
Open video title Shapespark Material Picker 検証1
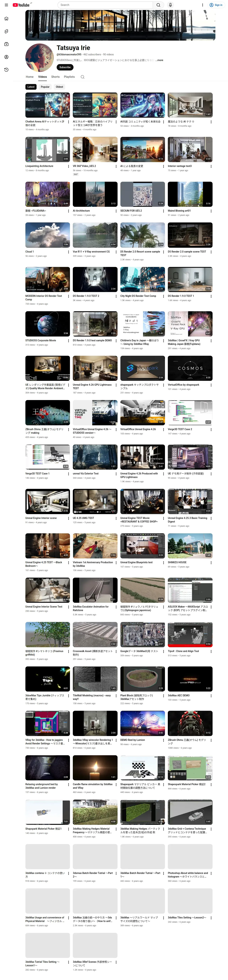pyautogui.click(x=43, y=829)
